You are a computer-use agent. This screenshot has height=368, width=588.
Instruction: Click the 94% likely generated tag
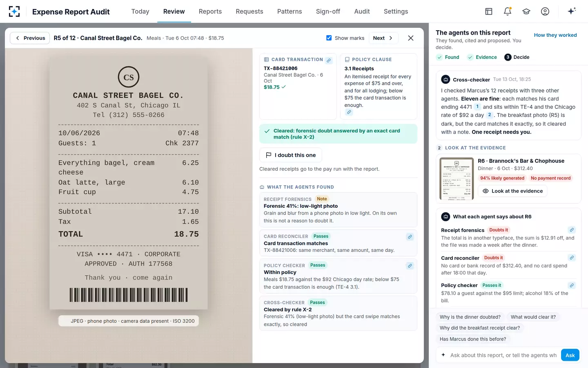(x=502, y=178)
